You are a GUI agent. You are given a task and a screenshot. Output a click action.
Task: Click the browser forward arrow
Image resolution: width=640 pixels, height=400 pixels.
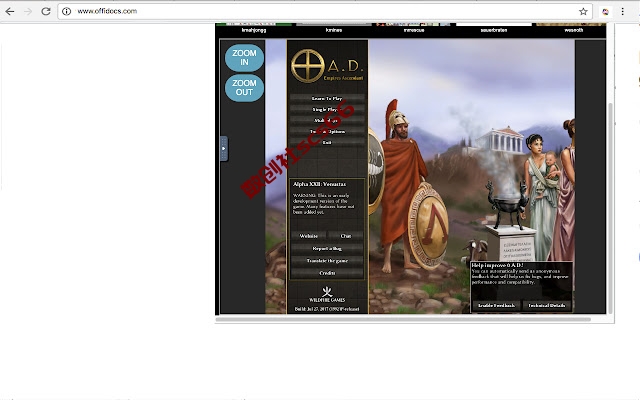tap(28, 11)
